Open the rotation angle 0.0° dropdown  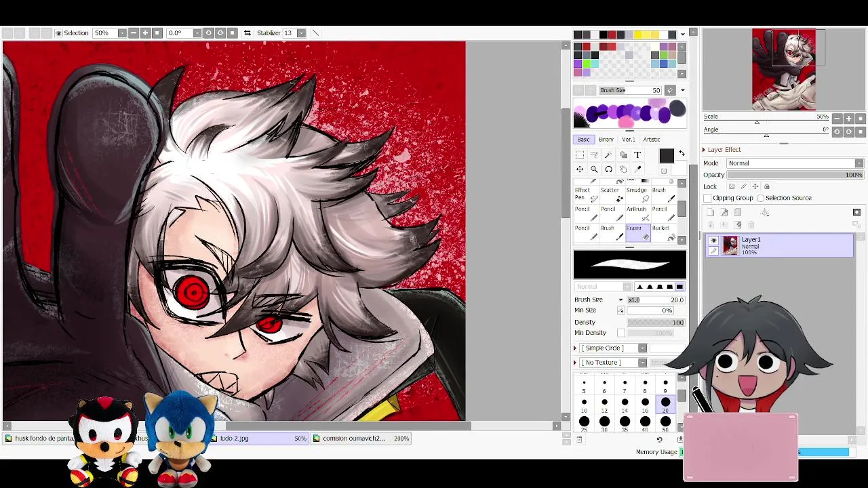tap(197, 33)
